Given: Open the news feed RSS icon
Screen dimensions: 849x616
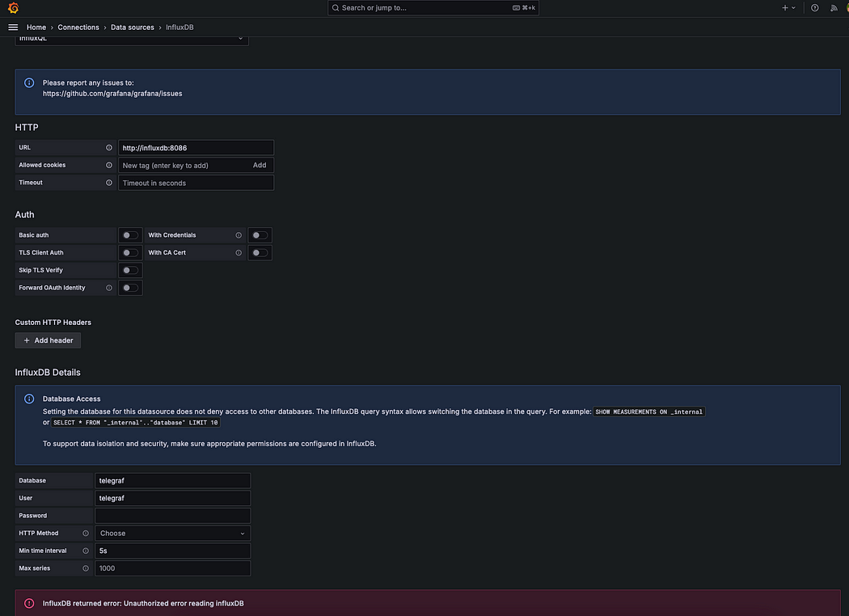Looking at the screenshot, I should point(834,7).
